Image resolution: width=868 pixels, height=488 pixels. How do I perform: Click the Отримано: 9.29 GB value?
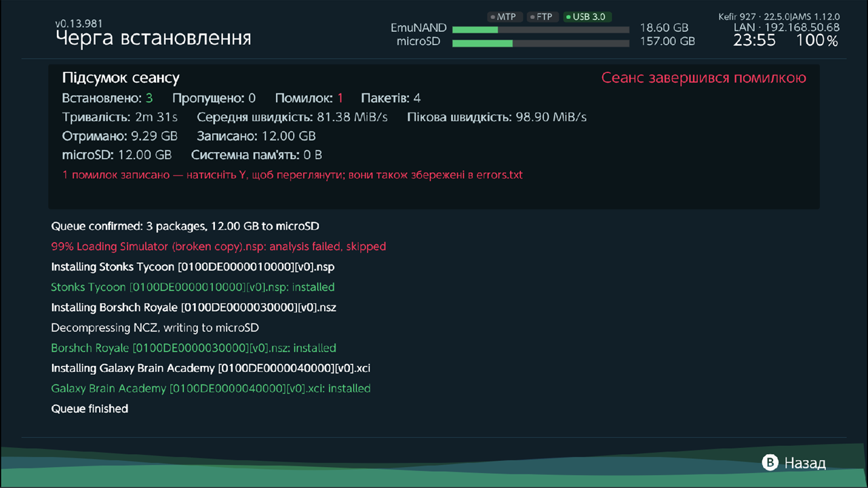(x=119, y=136)
